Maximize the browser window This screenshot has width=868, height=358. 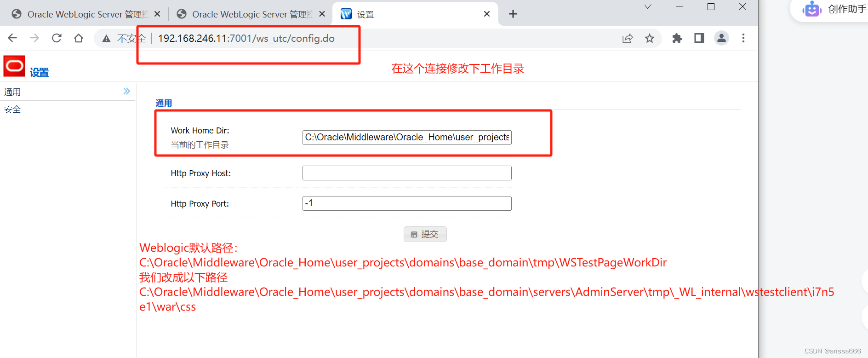(711, 7)
